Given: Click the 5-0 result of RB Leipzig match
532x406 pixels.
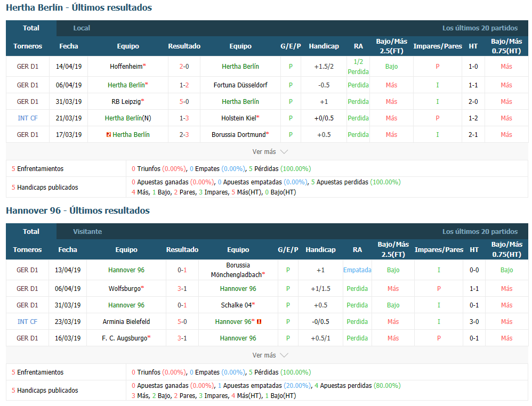Looking at the screenshot, I should tap(184, 102).
